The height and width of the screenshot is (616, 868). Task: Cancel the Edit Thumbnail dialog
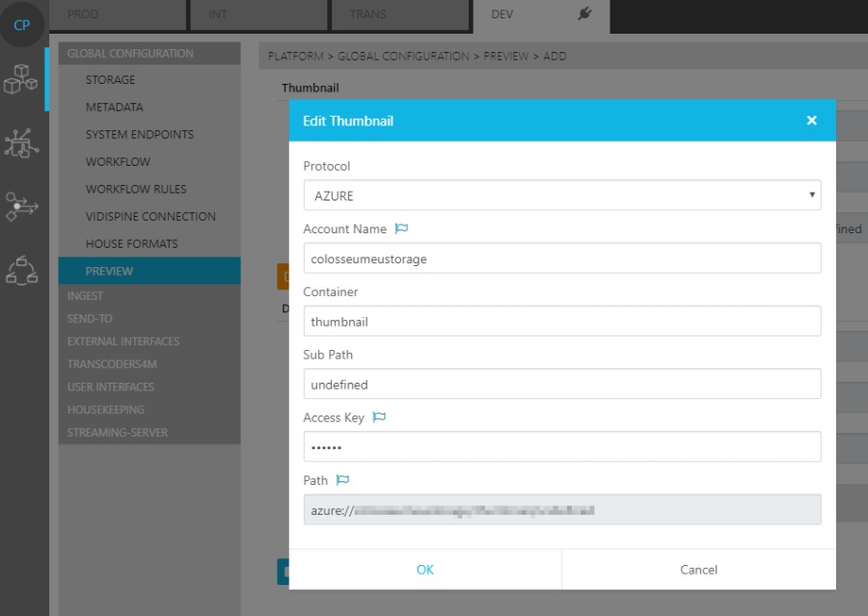698,570
